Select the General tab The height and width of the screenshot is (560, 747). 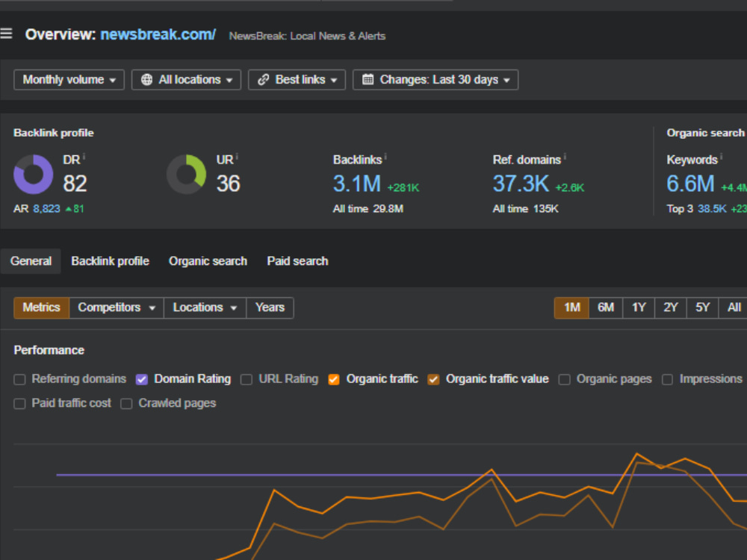tap(31, 261)
